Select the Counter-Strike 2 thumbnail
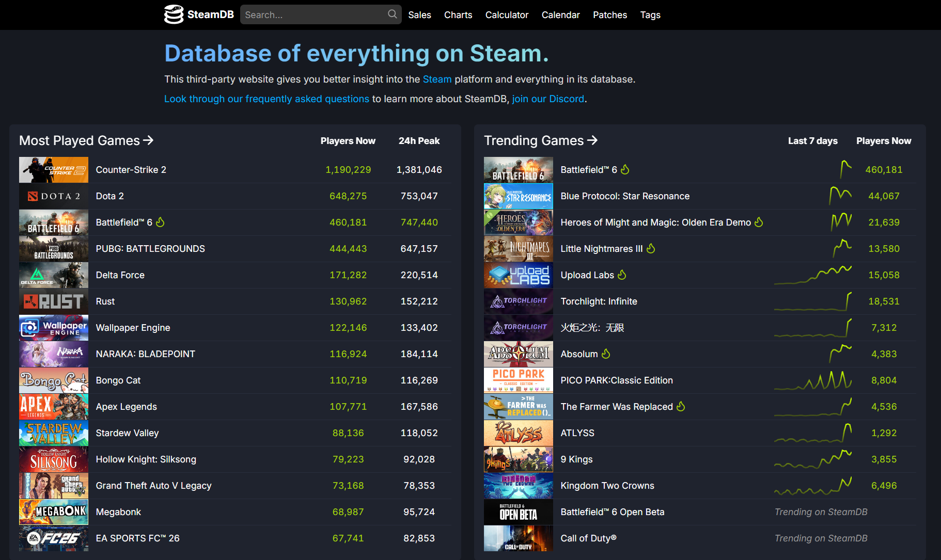The image size is (941, 560). click(53, 169)
